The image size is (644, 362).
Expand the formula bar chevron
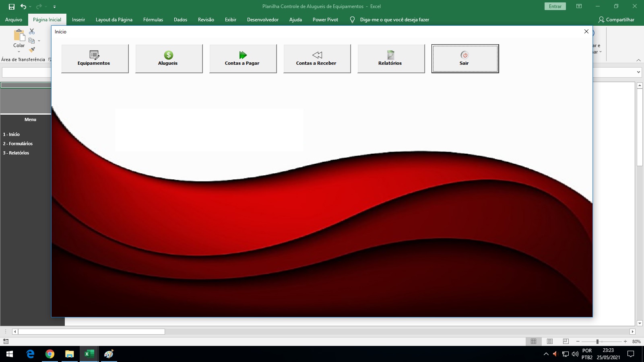(x=638, y=72)
